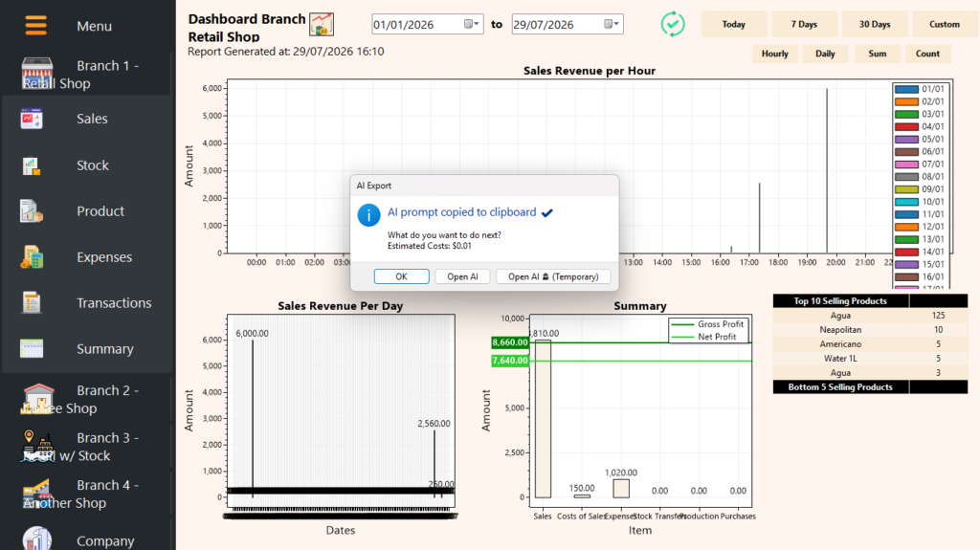Image resolution: width=980 pixels, height=550 pixels.
Task: Select the 30 Days range button
Action: pos(875,24)
